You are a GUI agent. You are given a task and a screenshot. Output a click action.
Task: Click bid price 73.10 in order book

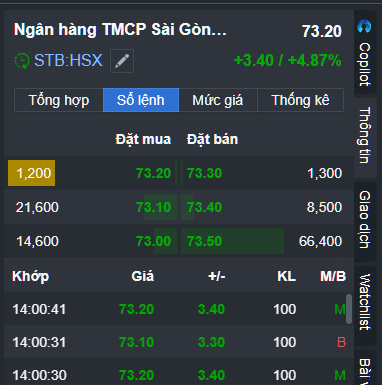(153, 207)
